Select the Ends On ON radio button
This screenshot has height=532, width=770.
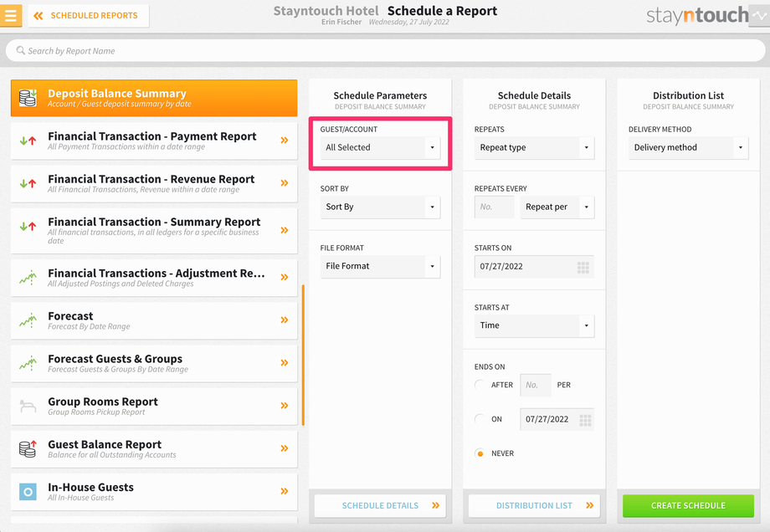[480, 419]
